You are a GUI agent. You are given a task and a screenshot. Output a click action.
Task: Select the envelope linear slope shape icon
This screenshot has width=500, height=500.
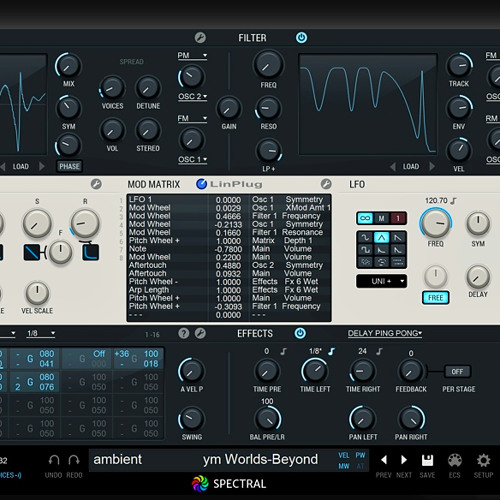pos(32,252)
